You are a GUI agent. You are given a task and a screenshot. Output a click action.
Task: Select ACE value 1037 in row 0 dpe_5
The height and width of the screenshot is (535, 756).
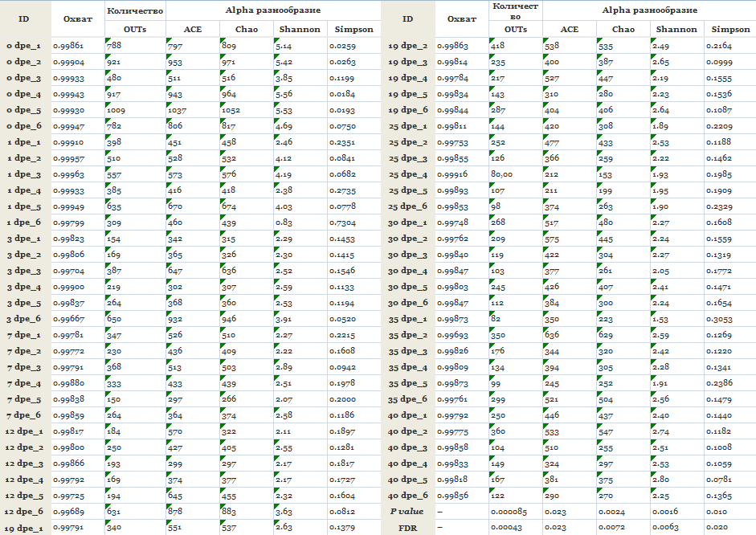[x=177, y=110]
